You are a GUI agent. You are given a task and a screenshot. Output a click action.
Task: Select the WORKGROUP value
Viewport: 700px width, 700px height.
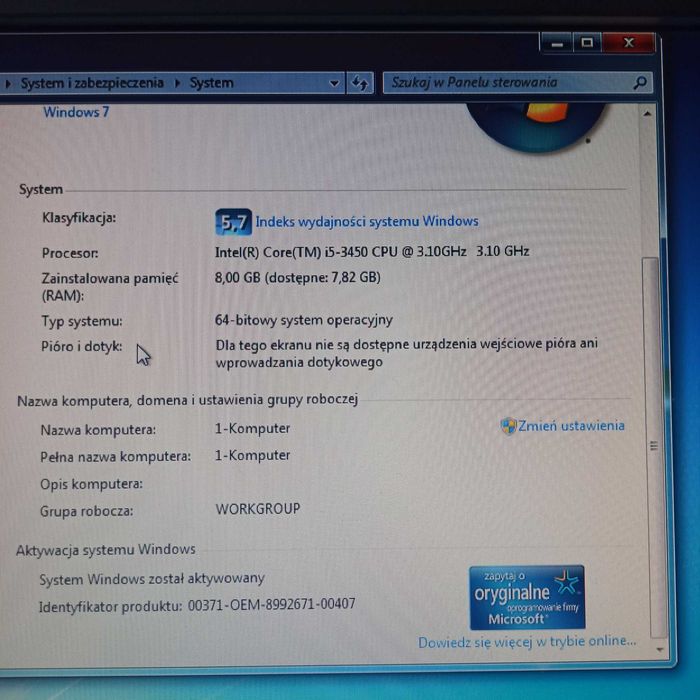click(258, 509)
